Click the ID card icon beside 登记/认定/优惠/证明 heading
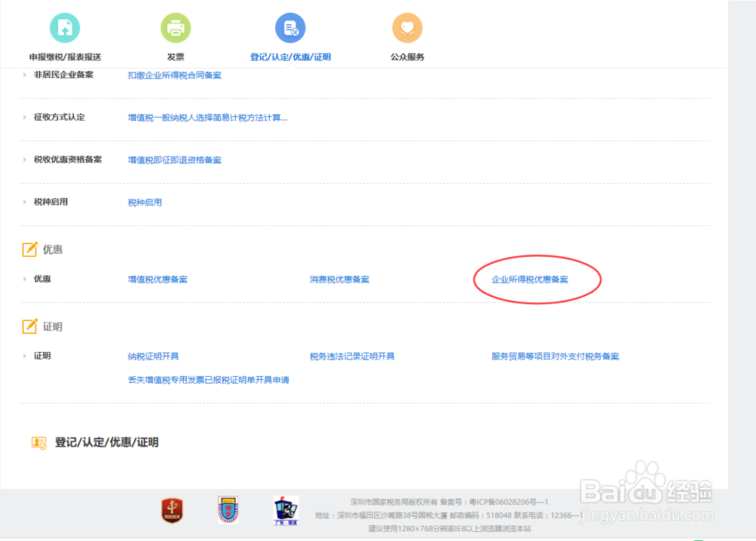Screen dimensions: 756x541 (39, 442)
